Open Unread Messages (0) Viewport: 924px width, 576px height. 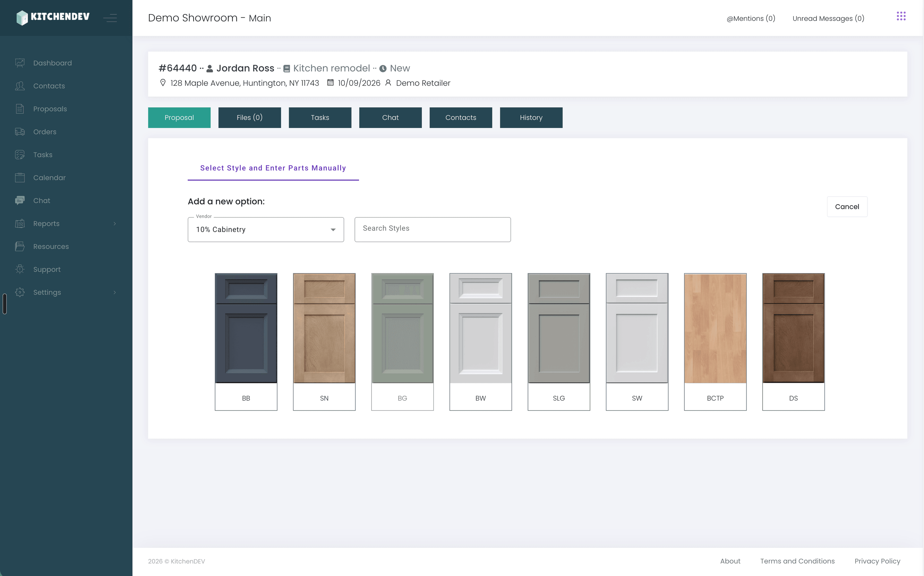point(828,18)
